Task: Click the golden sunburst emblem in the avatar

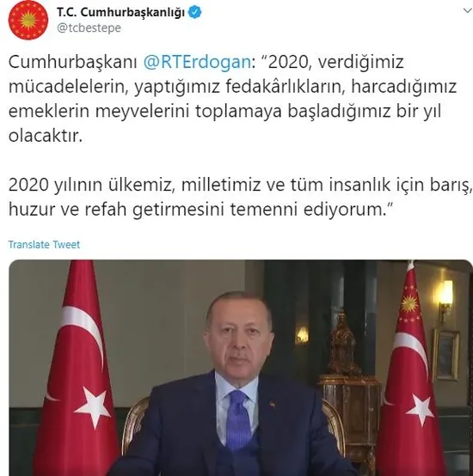Action: click(x=28, y=20)
